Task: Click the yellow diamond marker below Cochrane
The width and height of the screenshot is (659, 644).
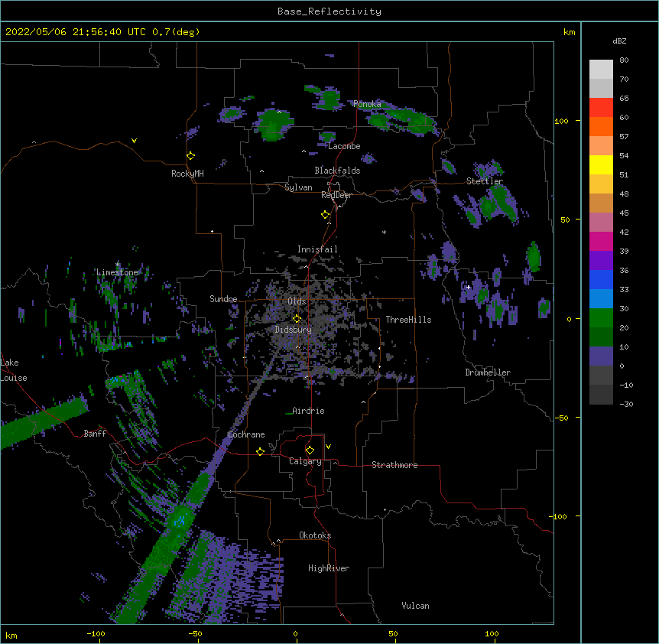Action: click(x=260, y=451)
